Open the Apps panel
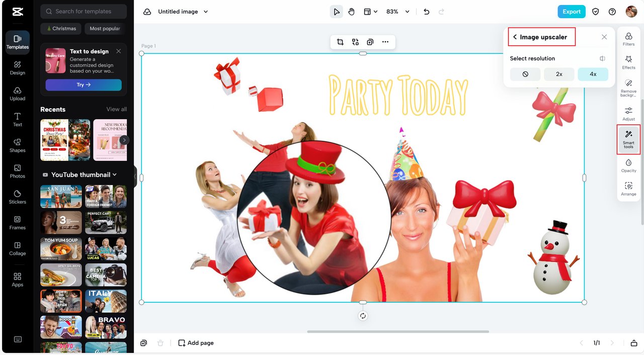 tap(18, 280)
